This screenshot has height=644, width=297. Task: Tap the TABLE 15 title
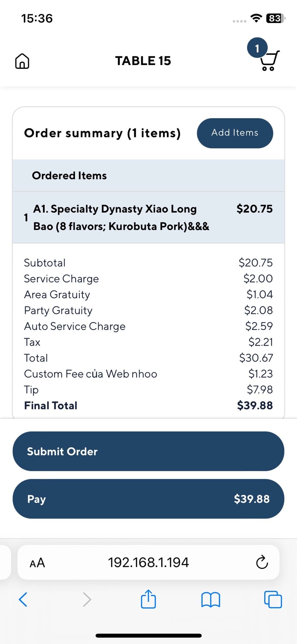[143, 61]
